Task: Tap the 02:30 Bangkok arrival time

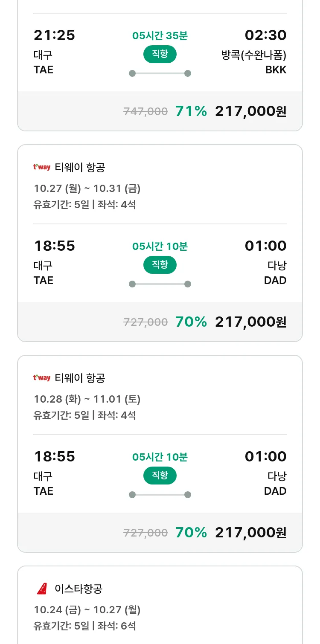Action: coord(265,35)
